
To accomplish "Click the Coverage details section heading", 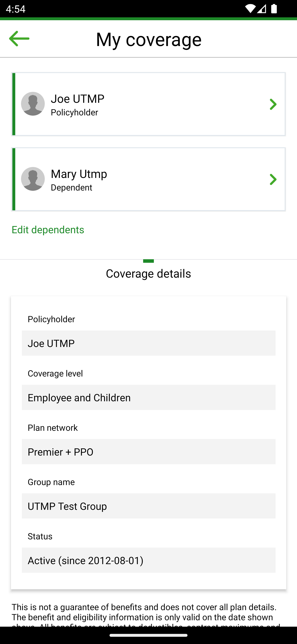I will click(x=148, y=273).
